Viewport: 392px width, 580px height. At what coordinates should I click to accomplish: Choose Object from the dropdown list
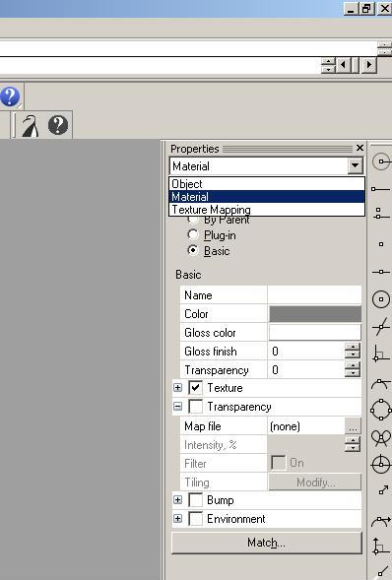[267, 184]
